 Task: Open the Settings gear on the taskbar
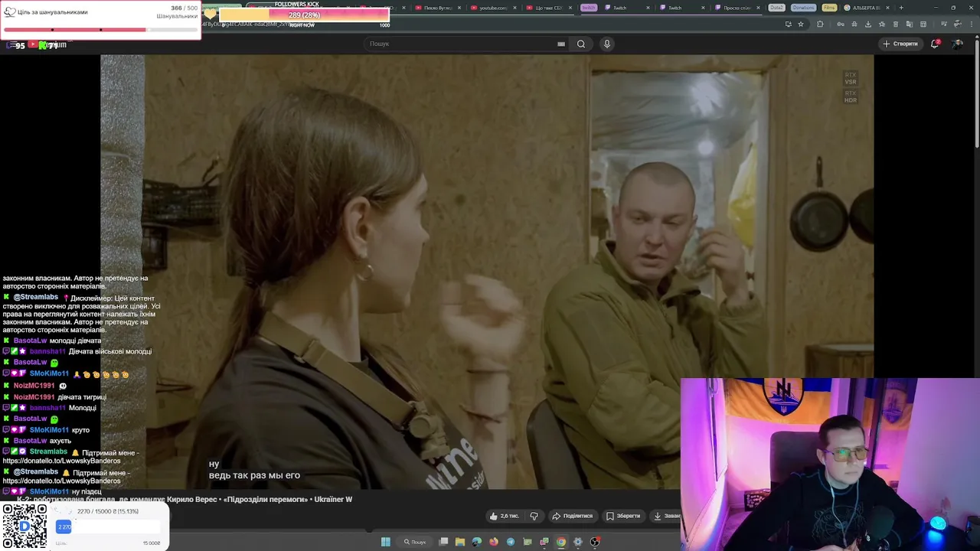[x=578, y=542]
